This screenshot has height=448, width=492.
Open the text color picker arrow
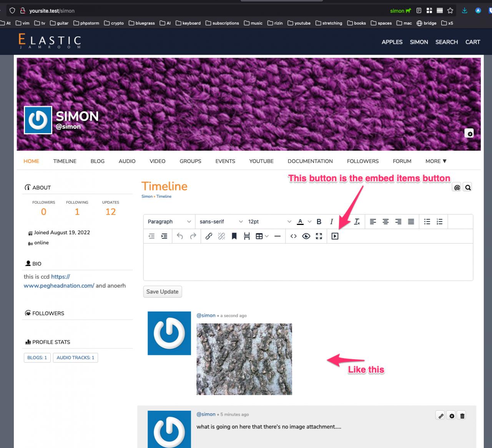coord(309,222)
